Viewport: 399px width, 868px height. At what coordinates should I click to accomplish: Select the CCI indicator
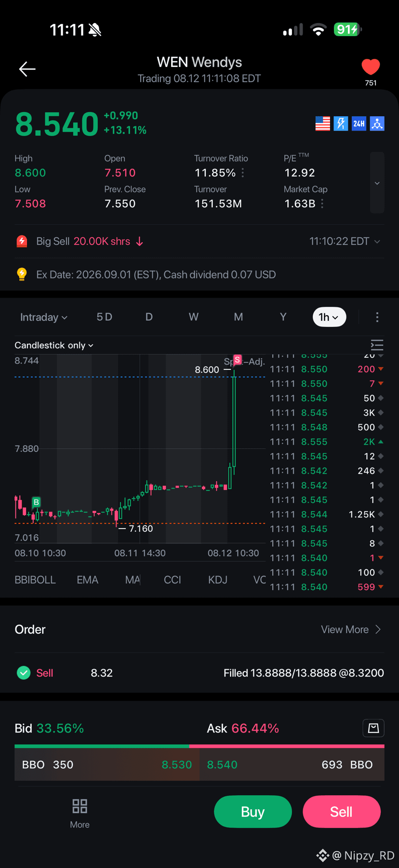click(x=172, y=580)
